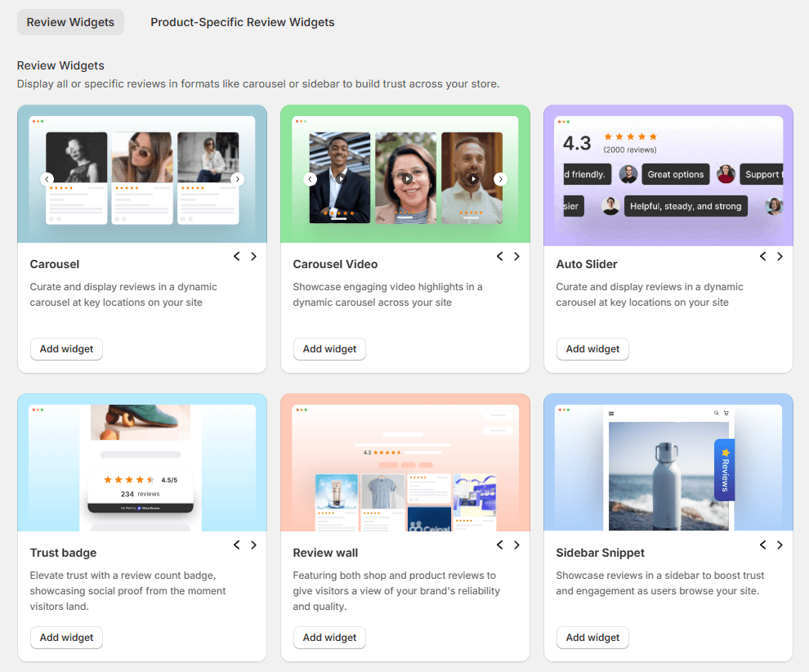Click the avatar next to the Great options pill

628,174
